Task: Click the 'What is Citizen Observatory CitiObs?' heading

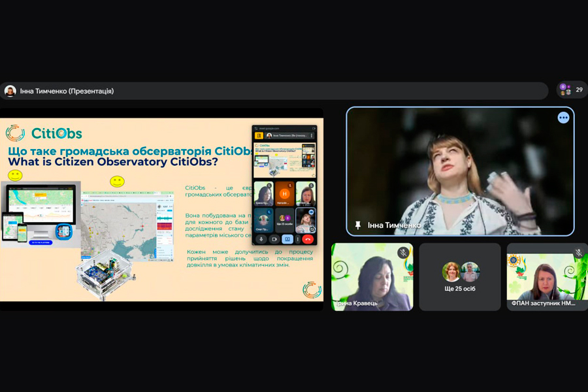Action: [x=113, y=161]
